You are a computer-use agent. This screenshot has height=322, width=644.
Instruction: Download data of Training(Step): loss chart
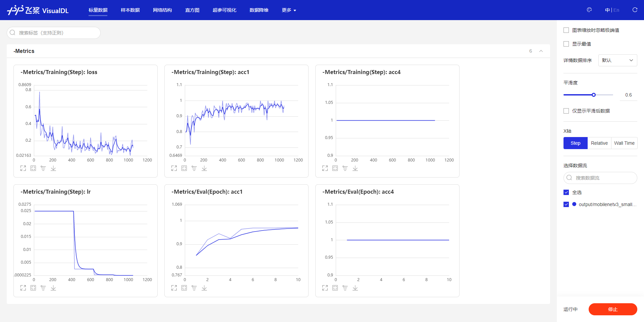[x=53, y=168]
